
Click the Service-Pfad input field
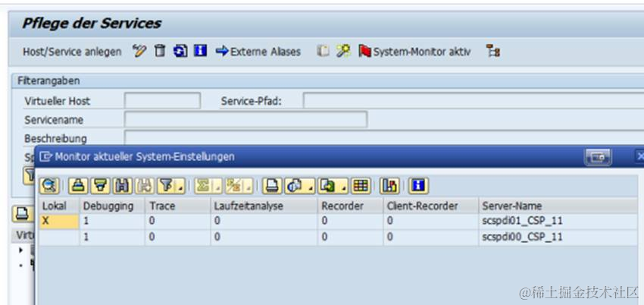click(473, 101)
